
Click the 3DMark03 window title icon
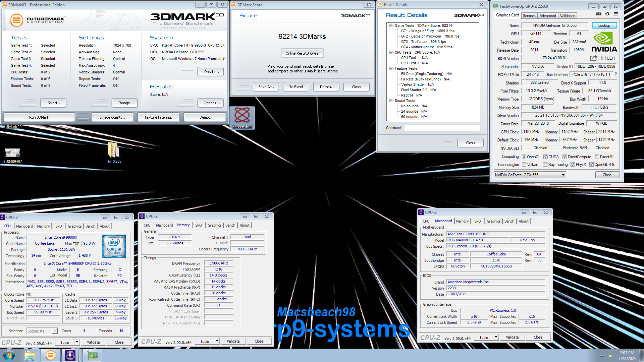tap(5, 5)
